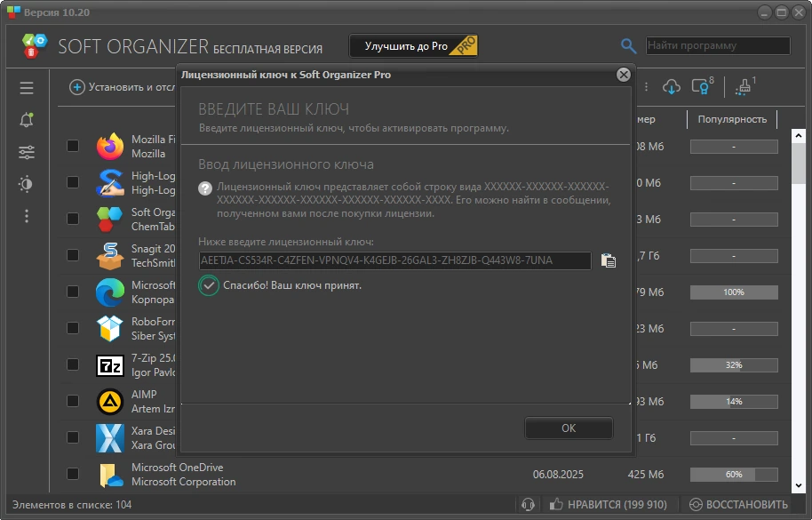This screenshot has height=520, width=812.
Task: Click the question mark help icon
Action: point(205,188)
